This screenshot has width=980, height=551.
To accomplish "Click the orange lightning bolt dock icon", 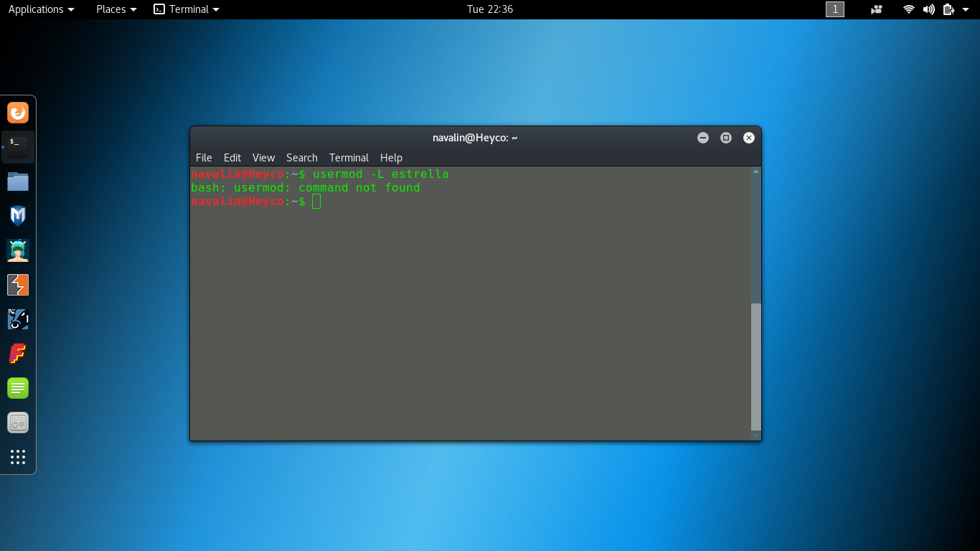I will tap(17, 284).
